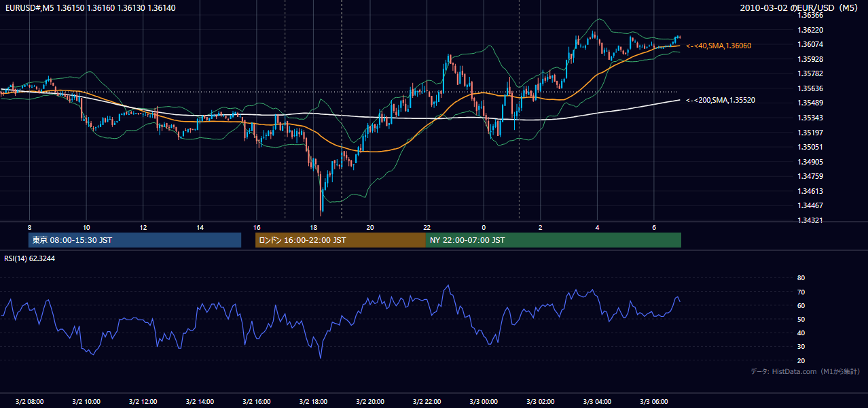This screenshot has width=868, height=408.
Task: Click the HistData.com data source credit
Action: 806,371
